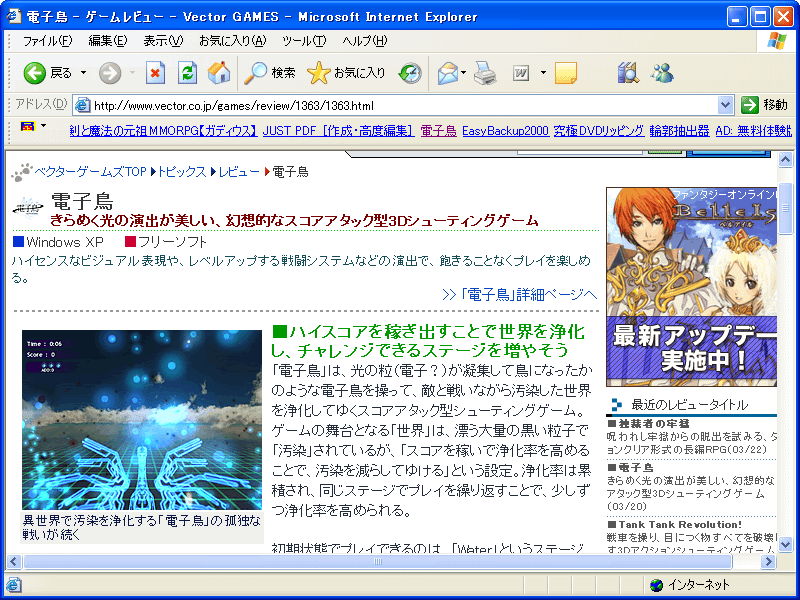Expand the Back button history dropdown arrow
This screenshot has height=600, width=800.
coord(83,73)
